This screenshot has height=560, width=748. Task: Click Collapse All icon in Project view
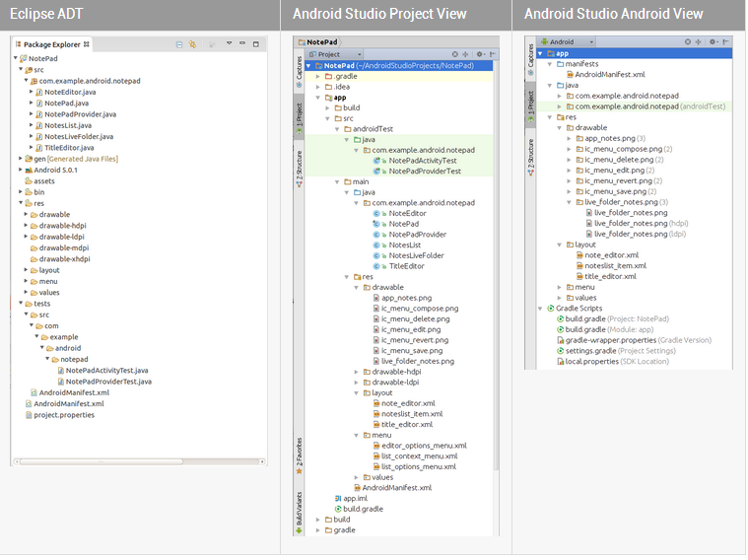coord(465,54)
